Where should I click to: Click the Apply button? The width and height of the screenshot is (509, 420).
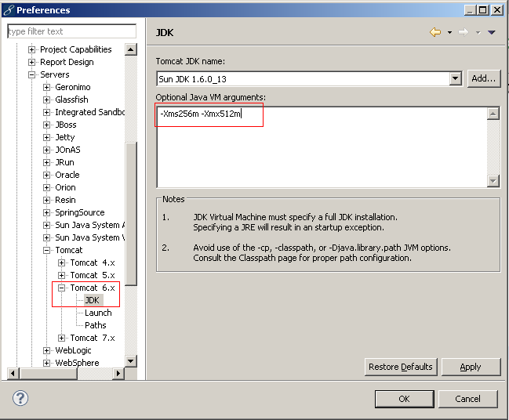pos(471,367)
